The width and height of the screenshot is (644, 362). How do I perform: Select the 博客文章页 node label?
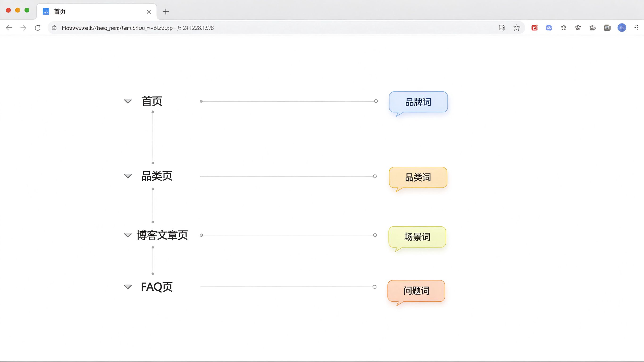[x=162, y=235]
